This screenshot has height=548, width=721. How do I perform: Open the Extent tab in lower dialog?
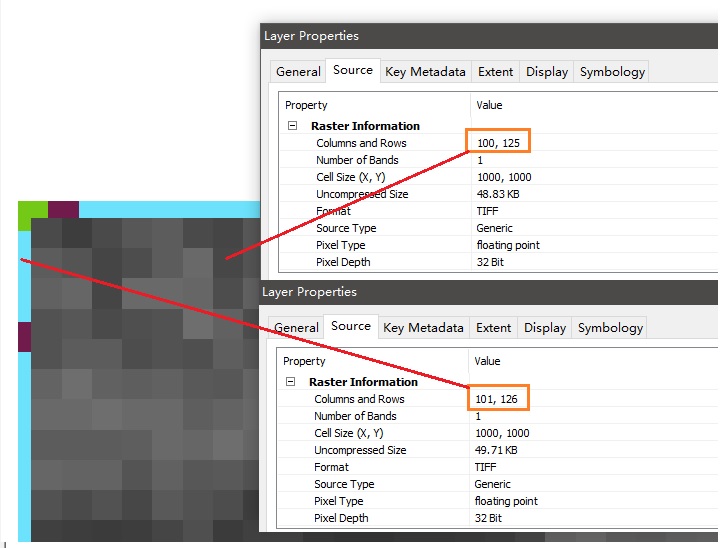click(x=493, y=328)
